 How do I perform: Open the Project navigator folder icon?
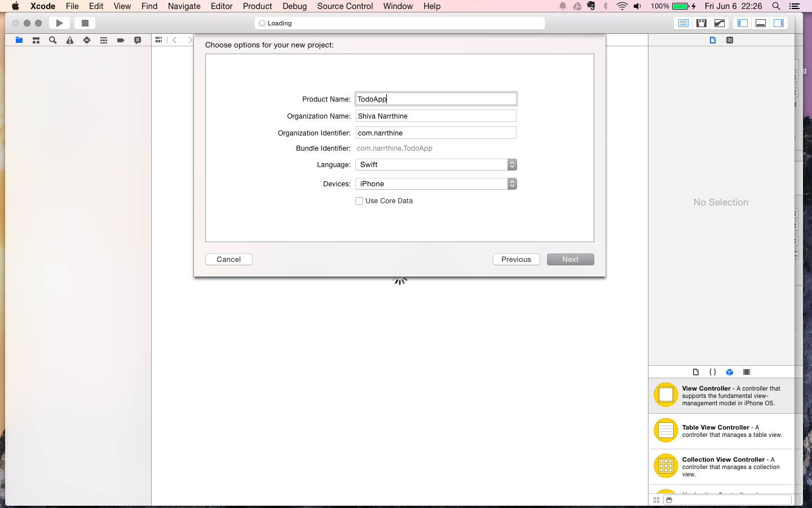tap(19, 40)
